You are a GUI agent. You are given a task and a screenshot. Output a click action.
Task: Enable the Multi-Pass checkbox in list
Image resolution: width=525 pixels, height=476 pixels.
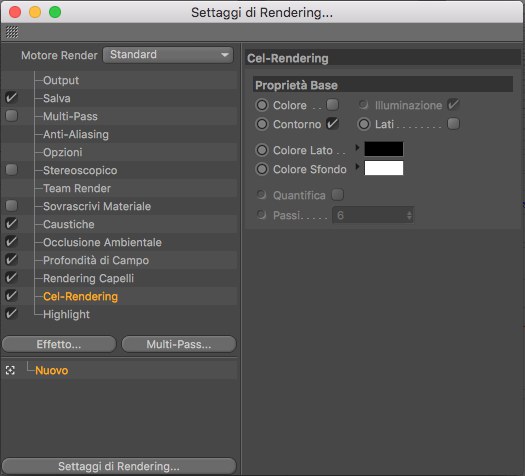tap(11, 116)
